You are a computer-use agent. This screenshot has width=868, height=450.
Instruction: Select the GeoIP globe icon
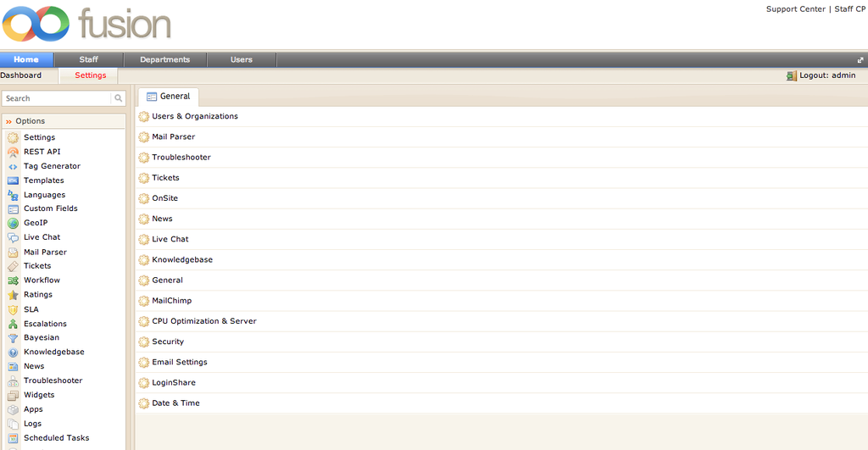click(x=13, y=223)
